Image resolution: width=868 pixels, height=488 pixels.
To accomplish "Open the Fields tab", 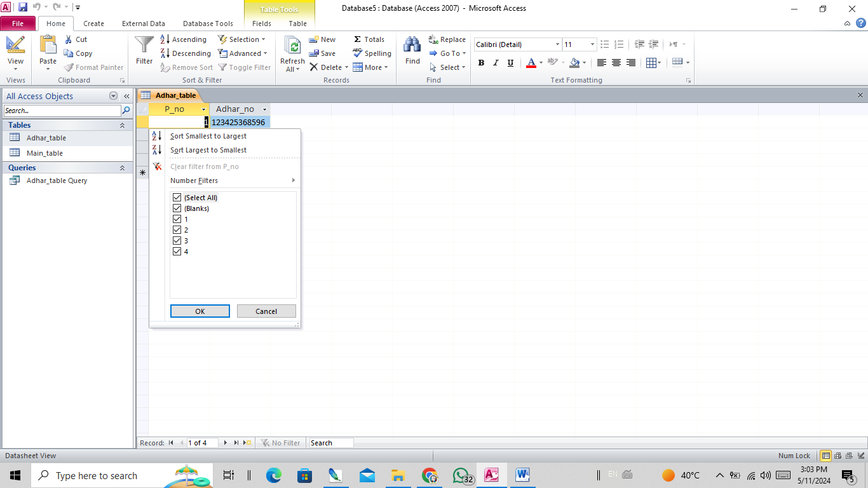I will tap(262, 24).
